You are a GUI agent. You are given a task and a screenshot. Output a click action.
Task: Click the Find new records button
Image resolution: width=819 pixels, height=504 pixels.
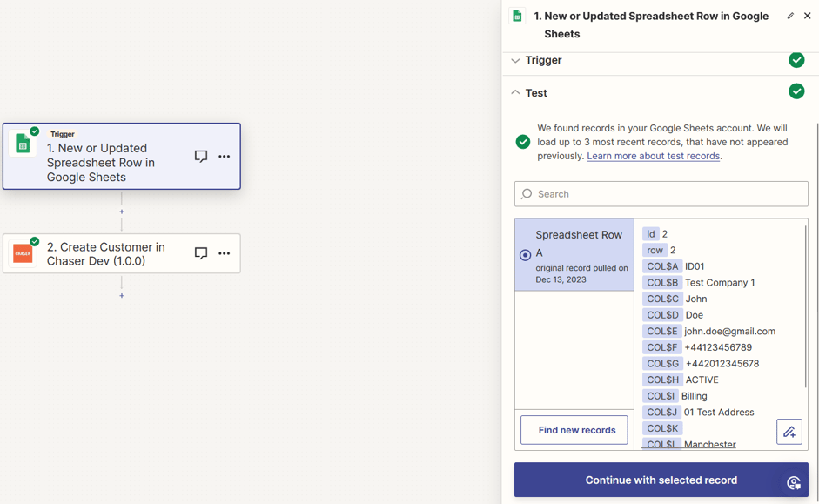coord(574,429)
